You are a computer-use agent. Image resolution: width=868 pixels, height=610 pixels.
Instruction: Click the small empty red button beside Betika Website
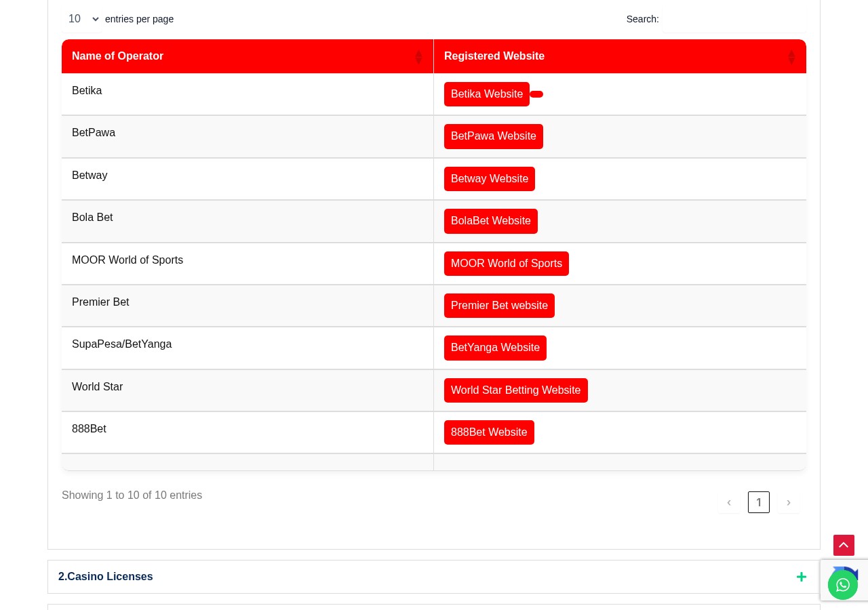536,94
